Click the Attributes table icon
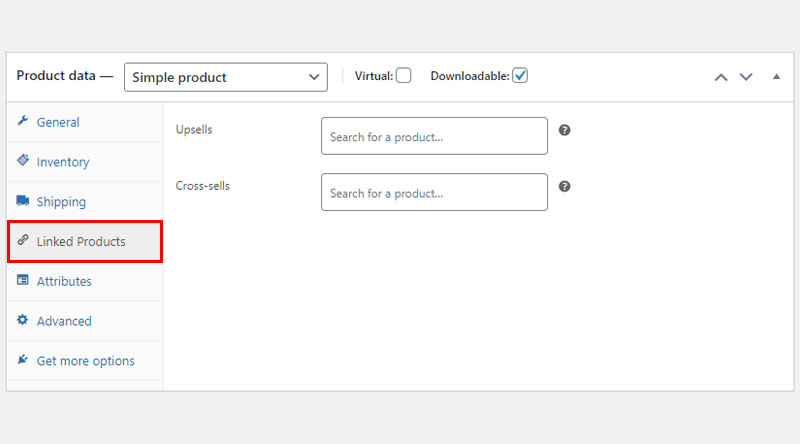 (23, 280)
